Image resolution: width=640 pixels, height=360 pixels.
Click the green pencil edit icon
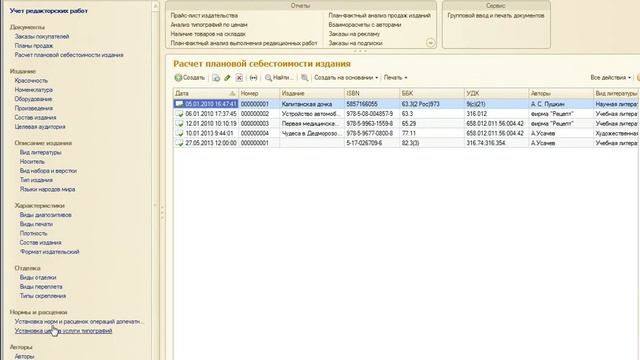[x=227, y=78]
